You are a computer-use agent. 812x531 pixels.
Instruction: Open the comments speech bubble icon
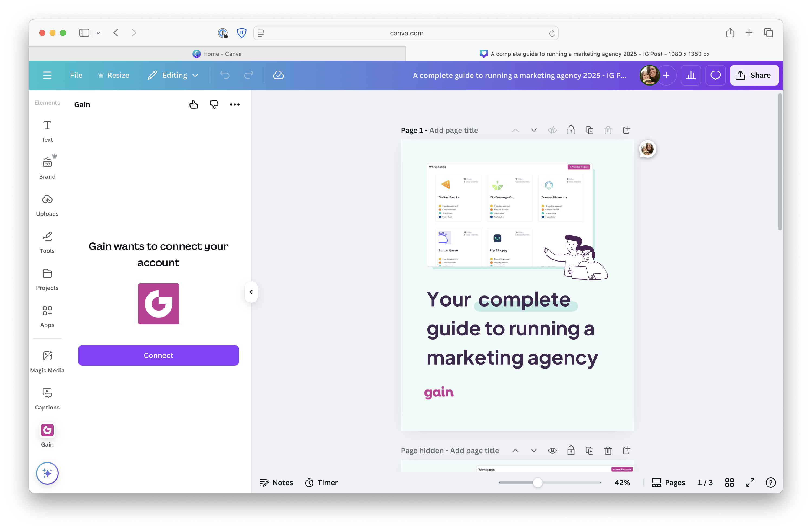(715, 75)
